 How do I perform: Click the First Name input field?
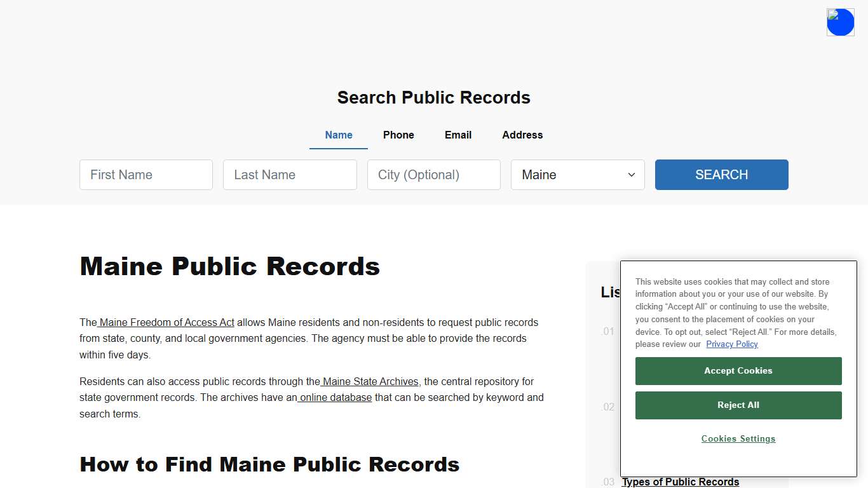pos(146,175)
